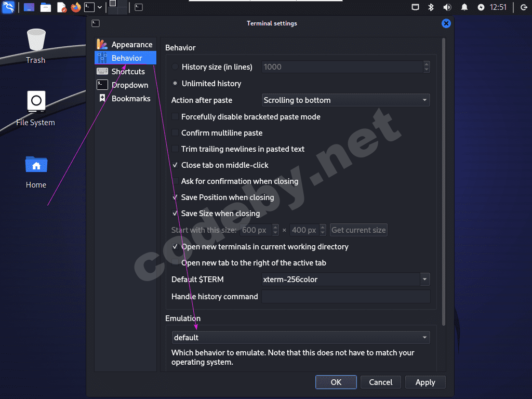
Task: Open the File System desktop icon
Action: click(36, 109)
